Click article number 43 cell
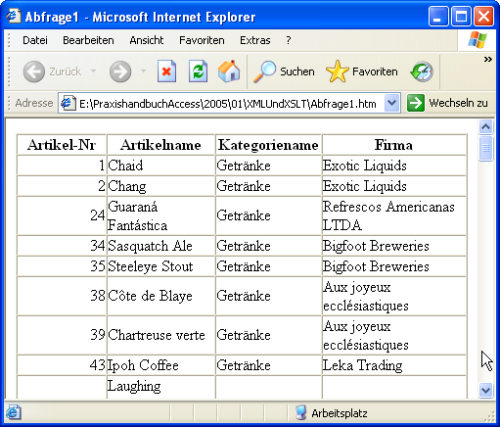This screenshot has height=427, width=500. click(62, 365)
